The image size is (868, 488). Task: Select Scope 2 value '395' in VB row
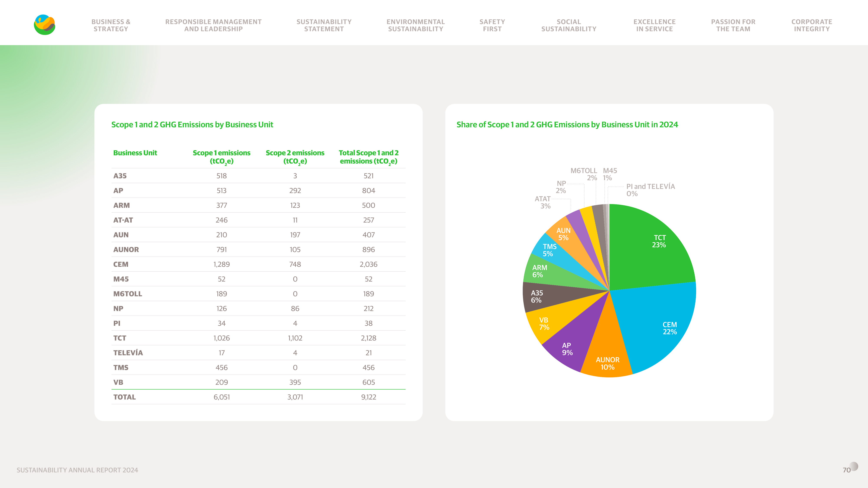pos(295,382)
